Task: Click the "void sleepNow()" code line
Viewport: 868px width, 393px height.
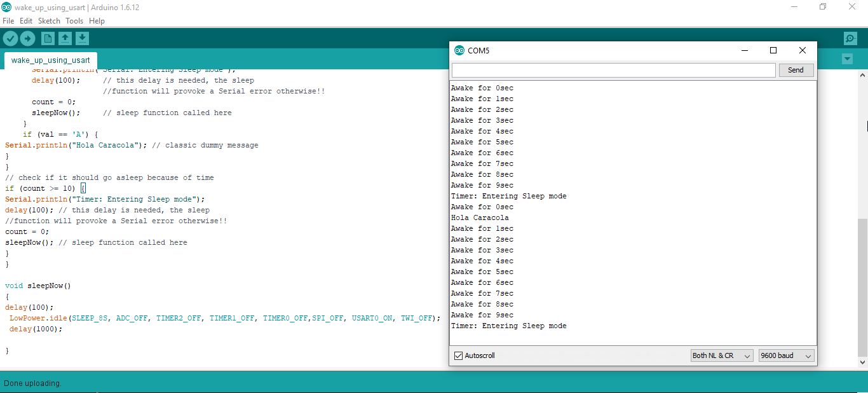Action: click(38, 286)
